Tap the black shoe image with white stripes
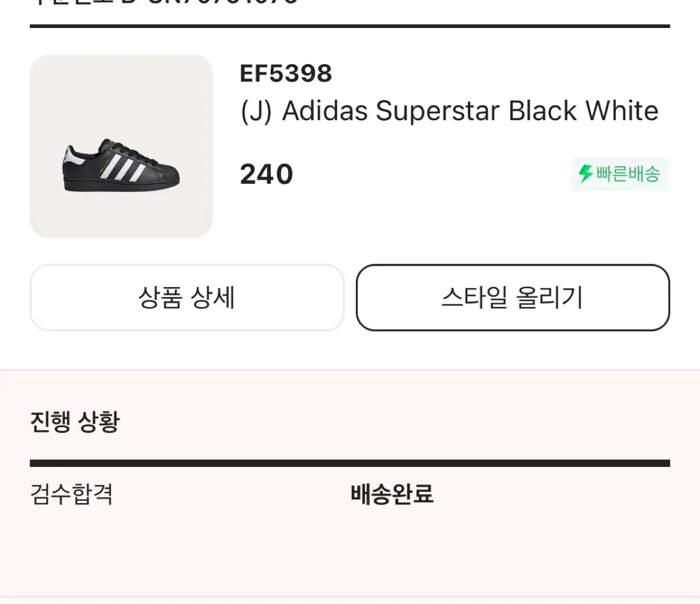Screen dimensions: 700x604 [x=121, y=166]
